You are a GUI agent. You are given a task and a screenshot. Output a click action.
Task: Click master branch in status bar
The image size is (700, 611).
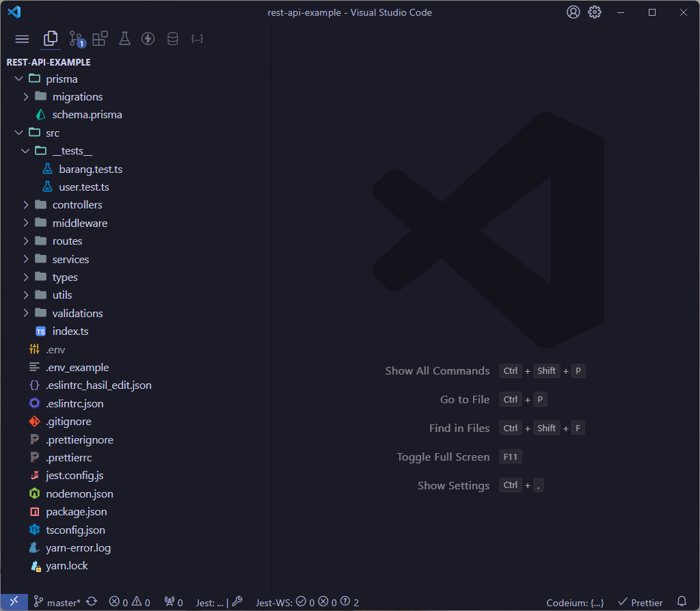click(x=57, y=603)
